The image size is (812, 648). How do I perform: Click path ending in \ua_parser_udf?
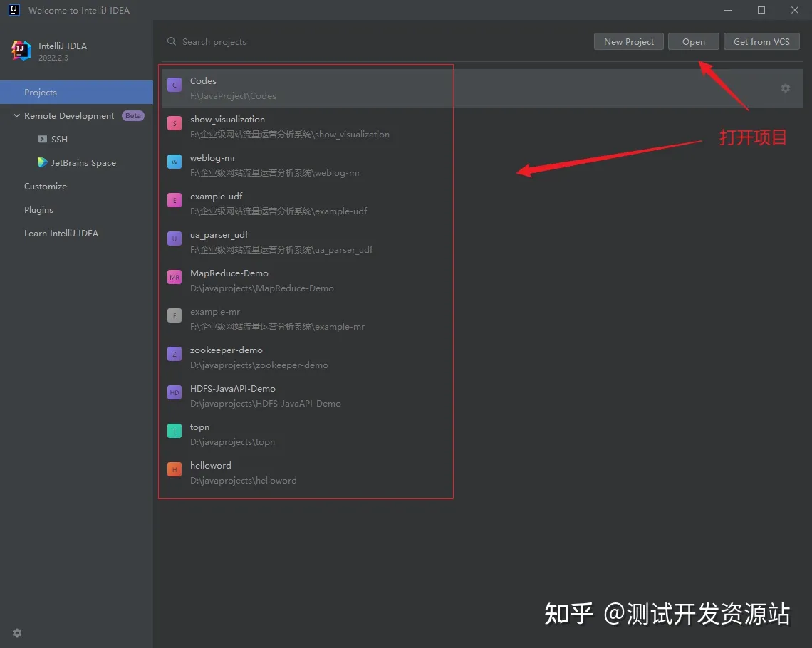pyautogui.click(x=281, y=249)
